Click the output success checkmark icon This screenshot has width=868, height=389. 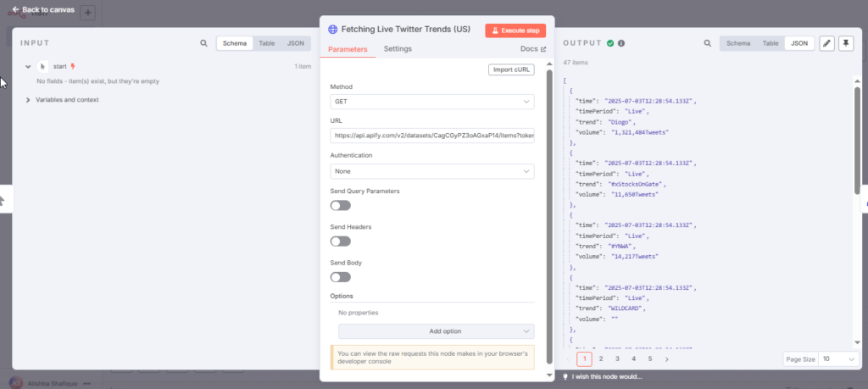click(610, 43)
